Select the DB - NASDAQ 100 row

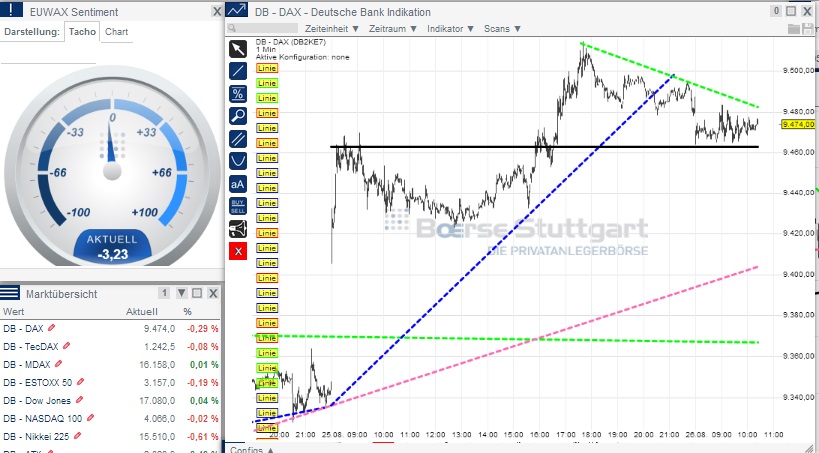point(110,418)
